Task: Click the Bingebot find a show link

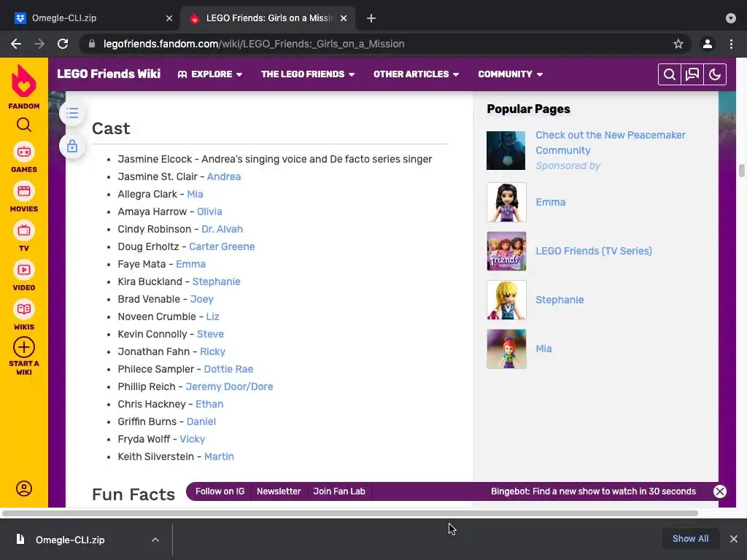Action: tap(593, 491)
